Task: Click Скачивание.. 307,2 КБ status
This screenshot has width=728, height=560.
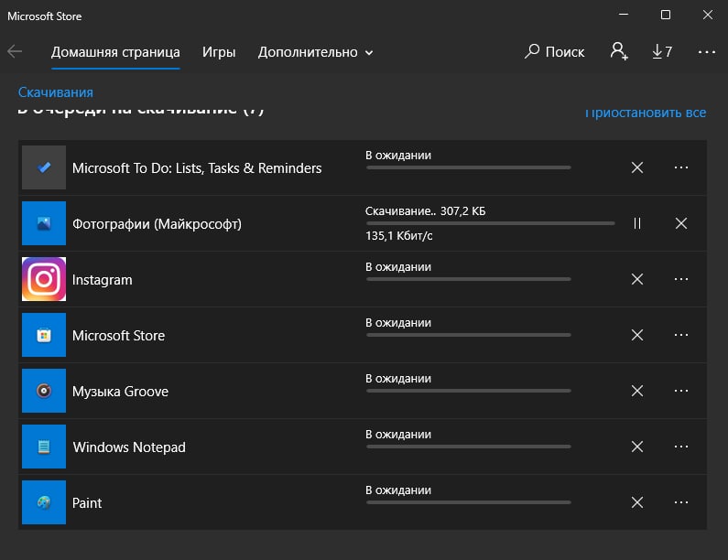Action: (x=425, y=211)
